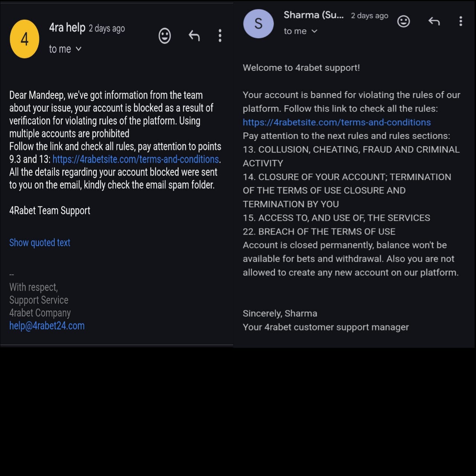Click "2 days ago" timestamp beside Sharma
Image resolution: width=476 pixels, height=476 pixels.
pyautogui.click(x=370, y=16)
